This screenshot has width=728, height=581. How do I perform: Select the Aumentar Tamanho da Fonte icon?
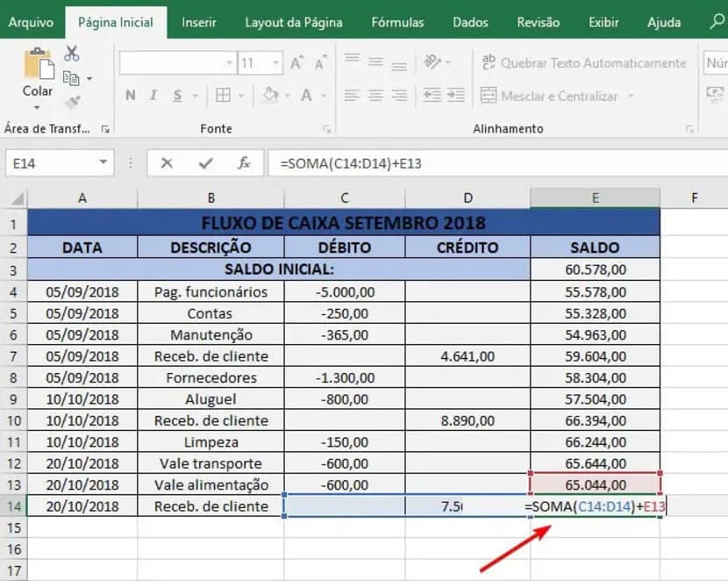(296, 61)
